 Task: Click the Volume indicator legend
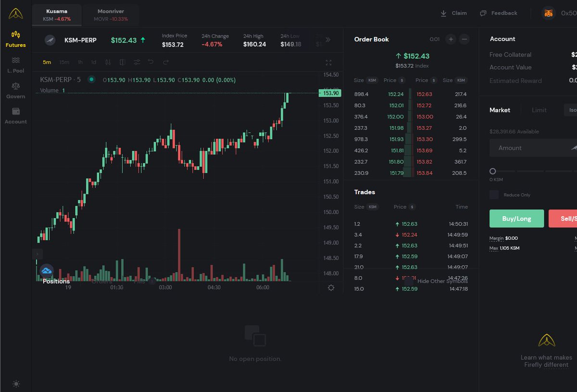49,90
